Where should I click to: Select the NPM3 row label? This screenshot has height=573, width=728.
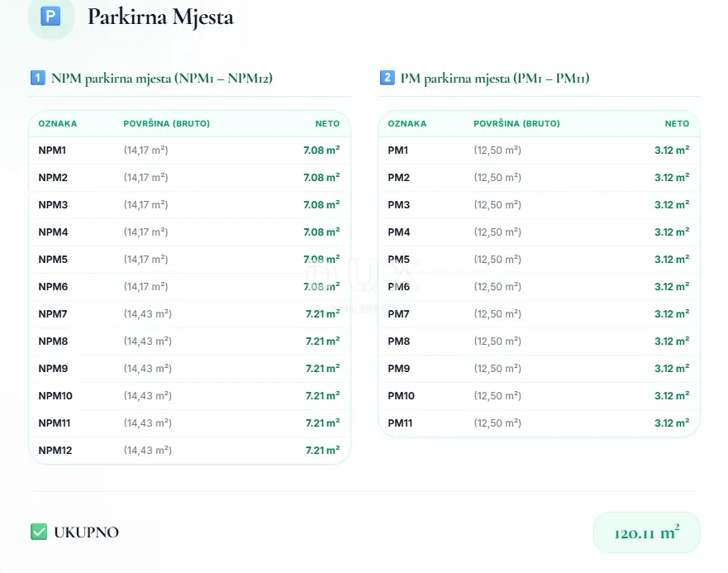(53, 205)
